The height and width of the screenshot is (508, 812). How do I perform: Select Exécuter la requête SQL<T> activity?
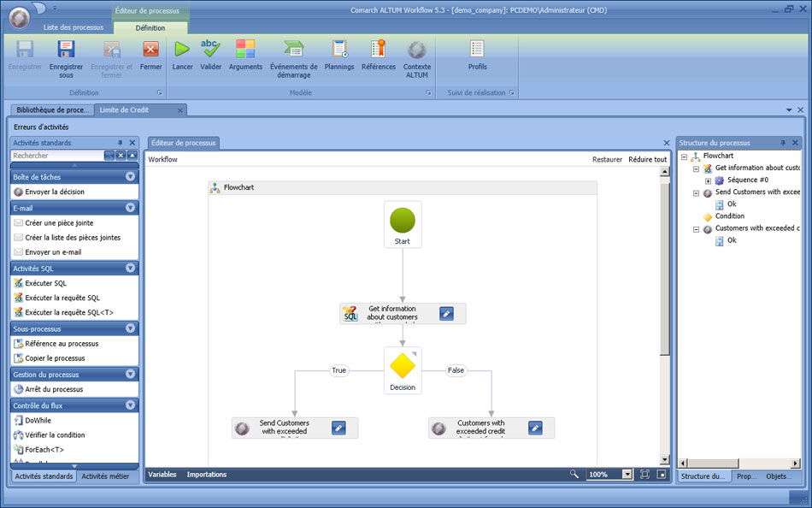coord(74,312)
